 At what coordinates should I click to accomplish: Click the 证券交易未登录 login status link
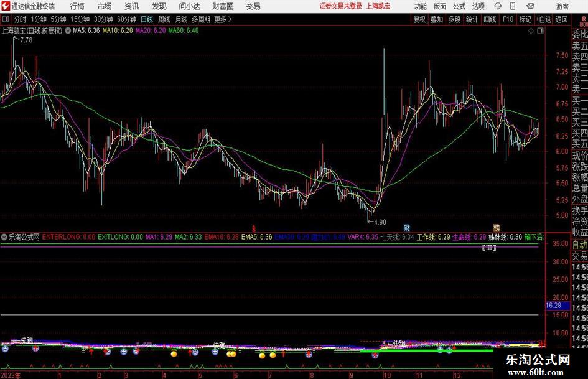tap(341, 6)
